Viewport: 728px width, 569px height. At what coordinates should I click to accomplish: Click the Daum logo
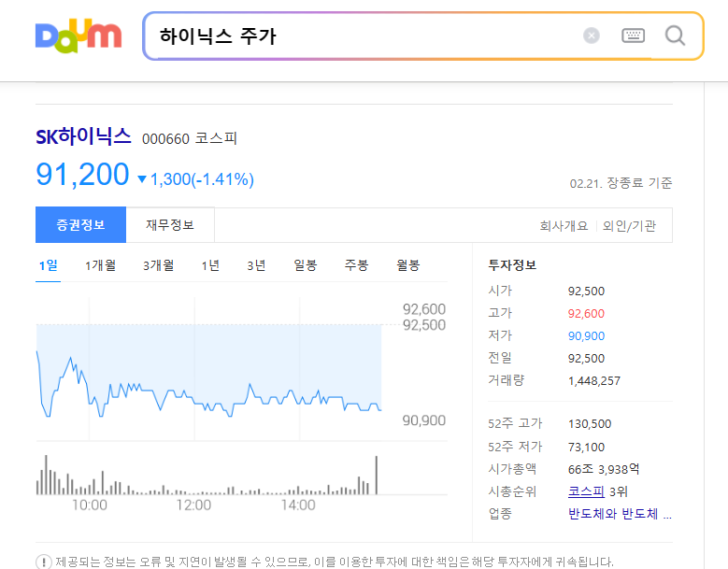click(x=78, y=36)
